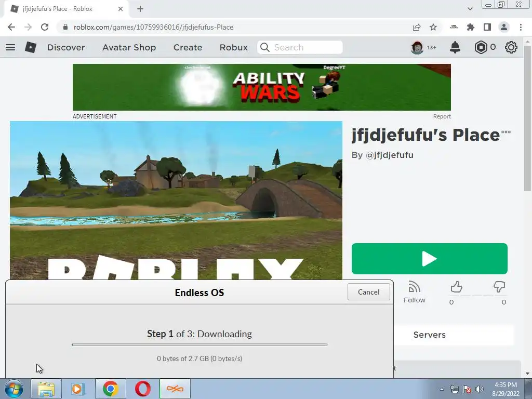Viewport: 532px width, 399px height.
Task: Open the media control icon in toolbar
Action: coord(454,27)
